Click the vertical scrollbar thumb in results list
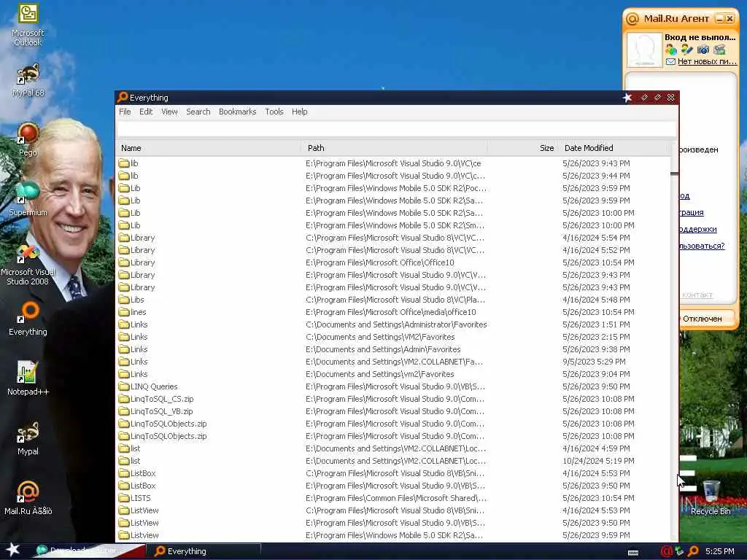 (x=674, y=174)
